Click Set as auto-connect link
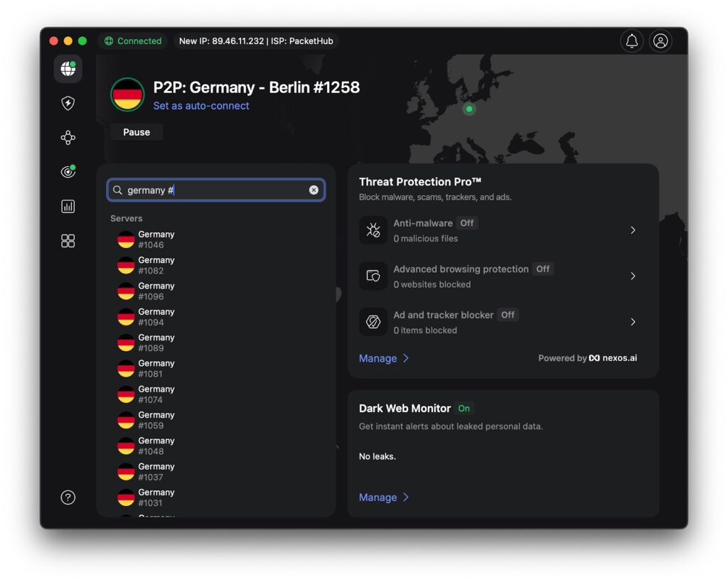The width and height of the screenshot is (728, 582). click(201, 106)
